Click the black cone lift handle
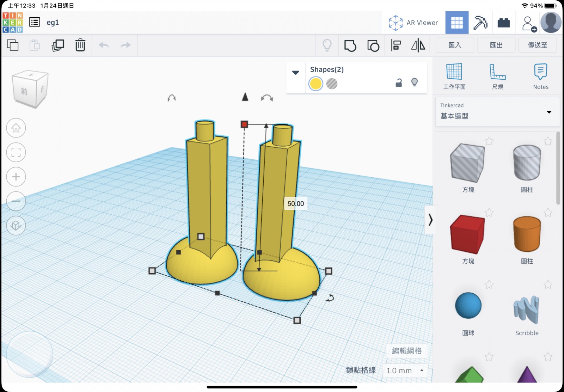 [x=245, y=97]
